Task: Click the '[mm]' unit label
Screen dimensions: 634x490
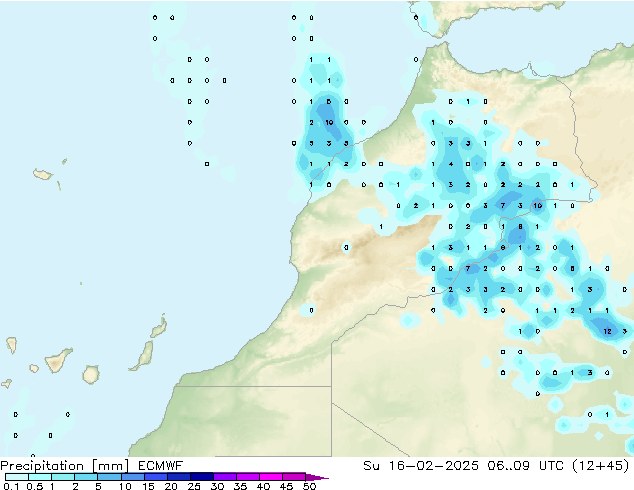Action: [x=110, y=466]
